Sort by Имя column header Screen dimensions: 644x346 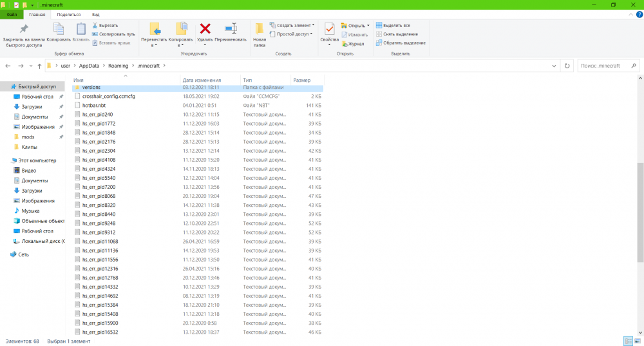tap(126, 80)
